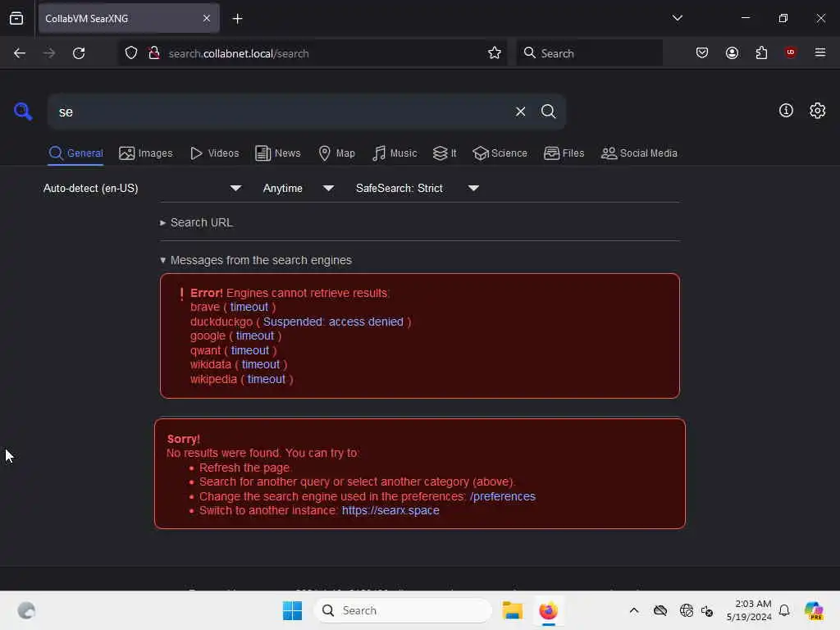
Task: Click the Firefox taskbar icon
Action: 548,610
